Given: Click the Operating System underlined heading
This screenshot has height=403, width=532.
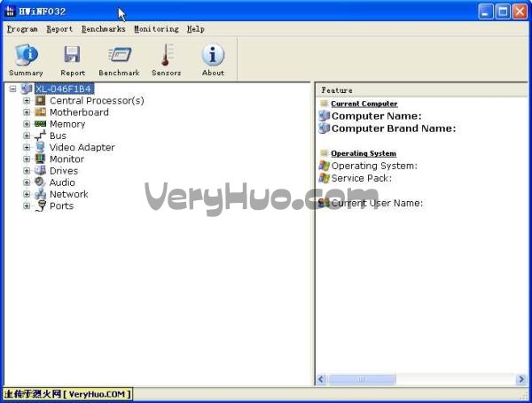Looking at the screenshot, I should tap(364, 153).
